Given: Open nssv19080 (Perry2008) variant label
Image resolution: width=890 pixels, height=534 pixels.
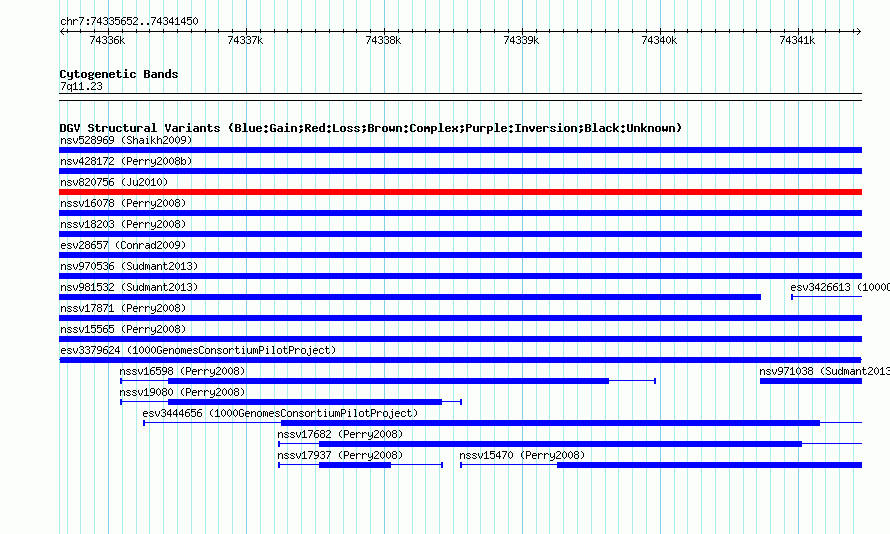Looking at the screenshot, I should (x=182, y=392).
